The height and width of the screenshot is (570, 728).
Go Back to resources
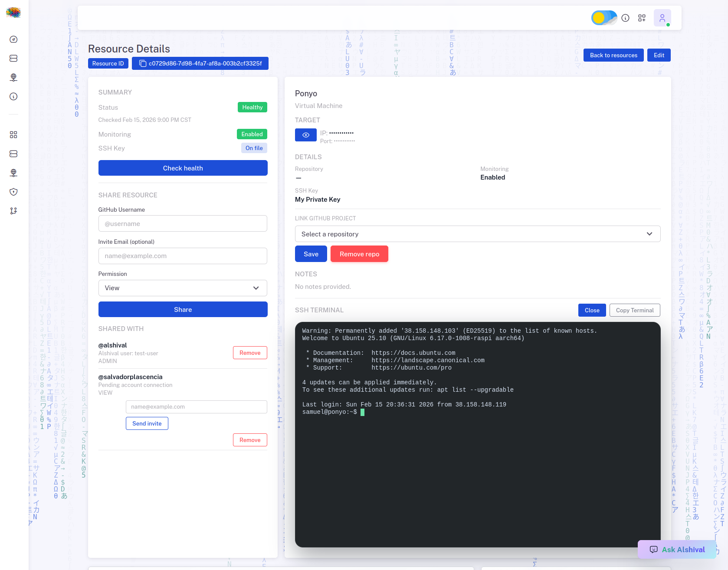click(x=613, y=55)
